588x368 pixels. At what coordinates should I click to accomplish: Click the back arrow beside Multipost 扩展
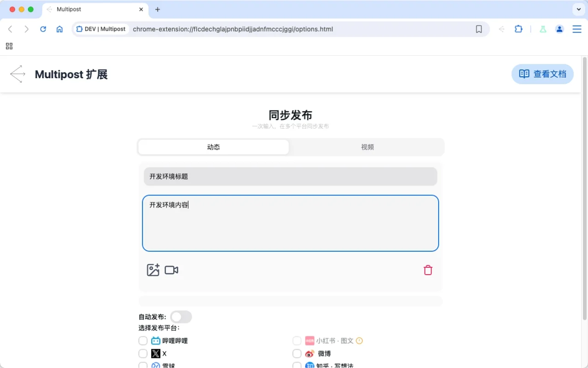point(17,74)
